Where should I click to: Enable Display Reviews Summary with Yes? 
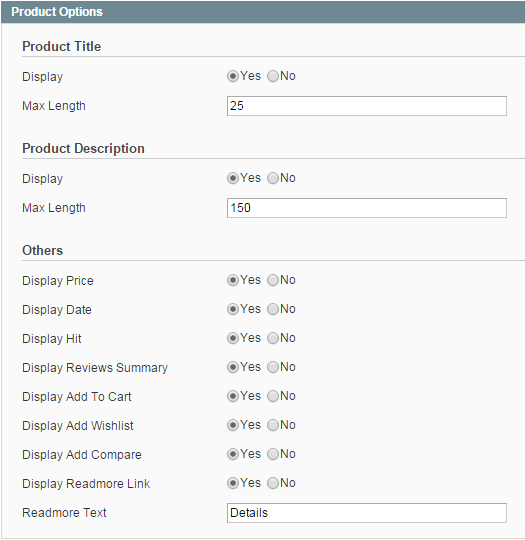point(233,367)
